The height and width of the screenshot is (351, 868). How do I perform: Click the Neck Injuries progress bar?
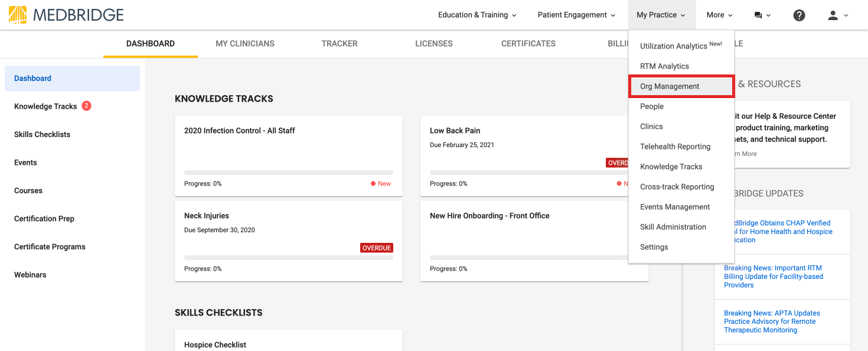(x=289, y=258)
